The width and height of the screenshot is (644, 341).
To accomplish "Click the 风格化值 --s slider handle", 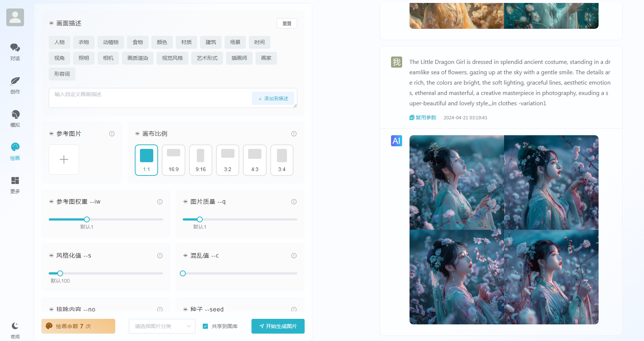I will [60, 273].
